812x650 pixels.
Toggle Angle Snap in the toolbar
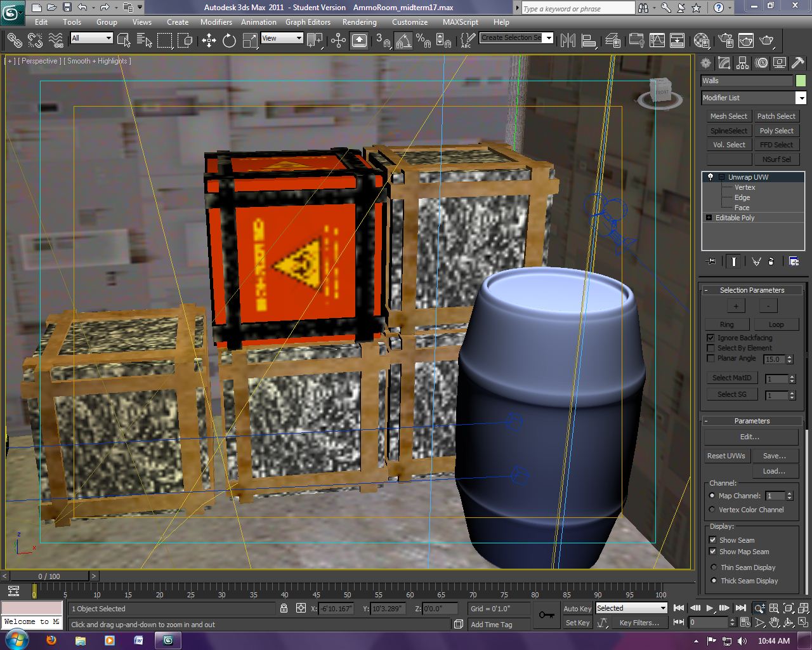(x=403, y=41)
